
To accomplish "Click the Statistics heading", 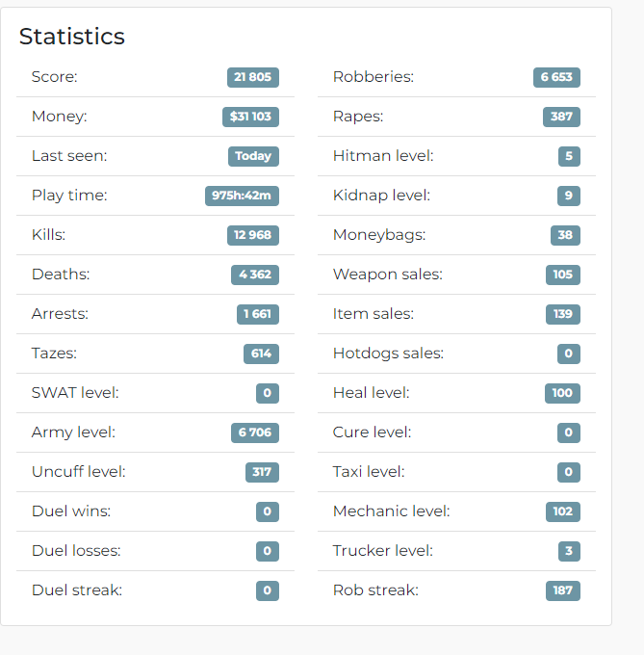I will point(72,37).
